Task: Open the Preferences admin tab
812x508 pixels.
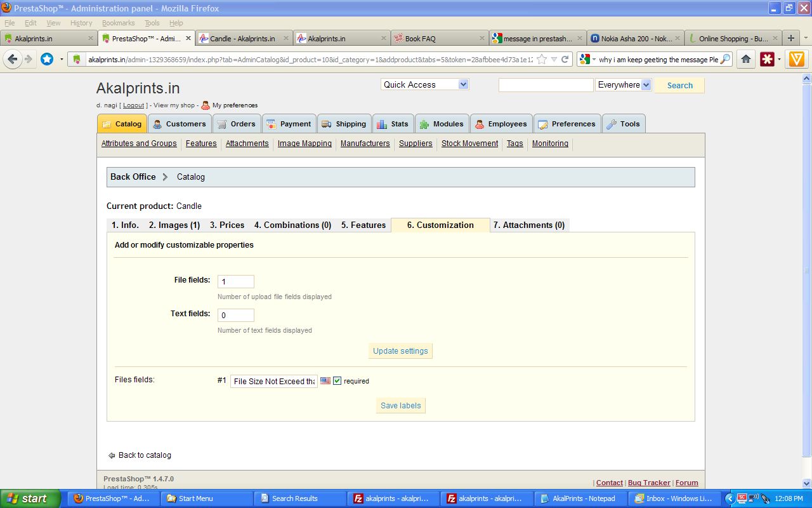Action: coord(567,124)
